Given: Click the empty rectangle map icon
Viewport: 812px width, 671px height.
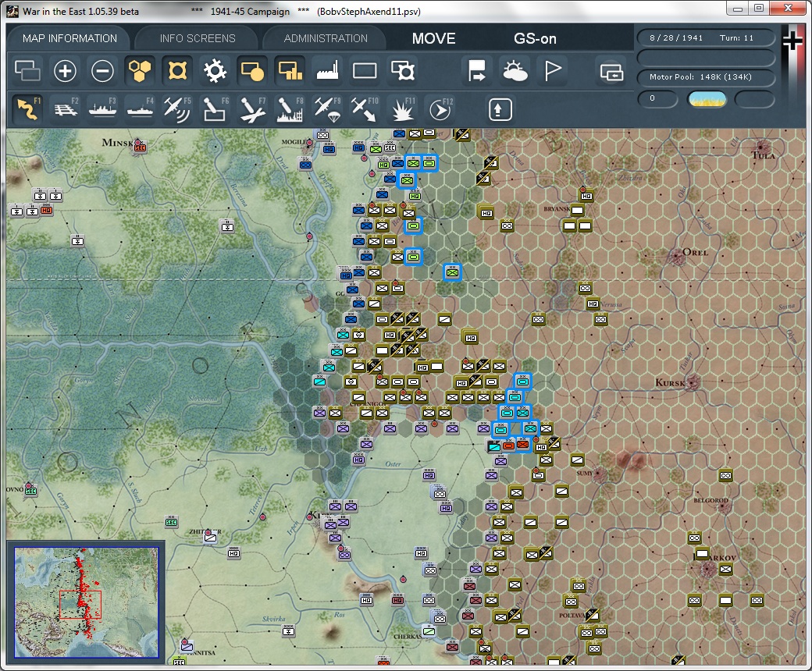Looking at the screenshot, I should click(x=365, y=70).
